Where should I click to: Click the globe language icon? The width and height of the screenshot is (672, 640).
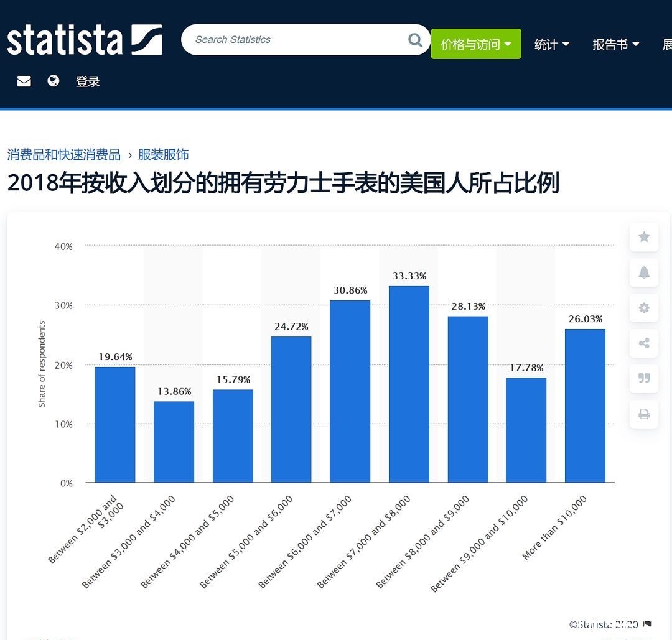point(53,80)
